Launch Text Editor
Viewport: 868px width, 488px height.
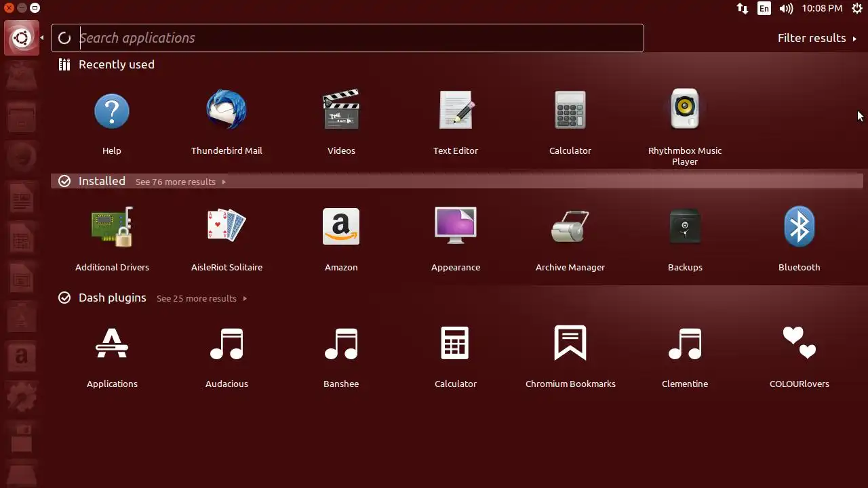tap(456, 110)
